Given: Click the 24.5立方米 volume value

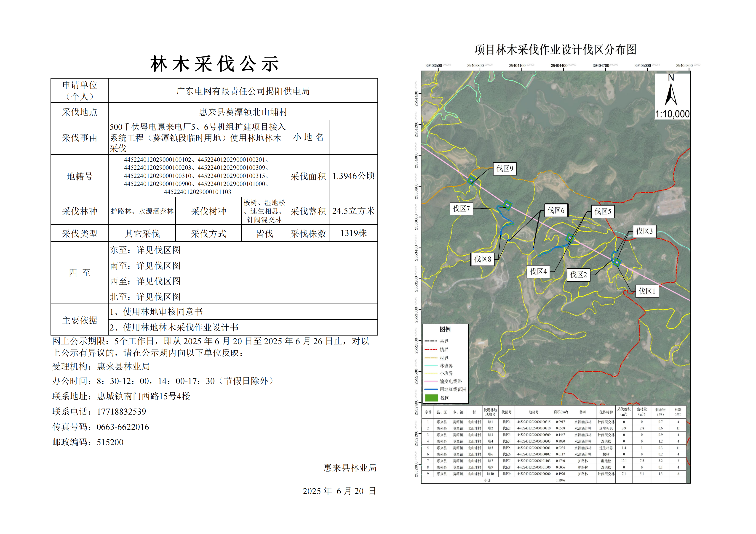Looking at the screenshot, I should (353, 211).
